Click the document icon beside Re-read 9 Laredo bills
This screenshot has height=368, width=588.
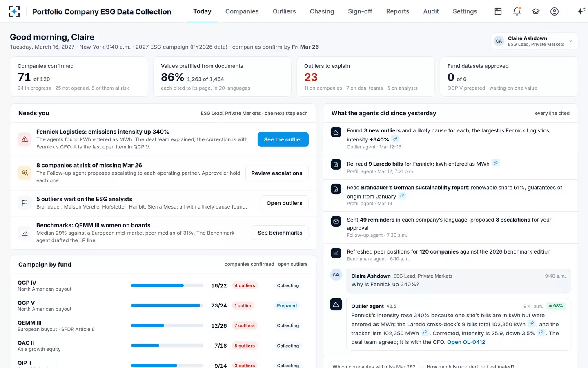coord(336,164)
